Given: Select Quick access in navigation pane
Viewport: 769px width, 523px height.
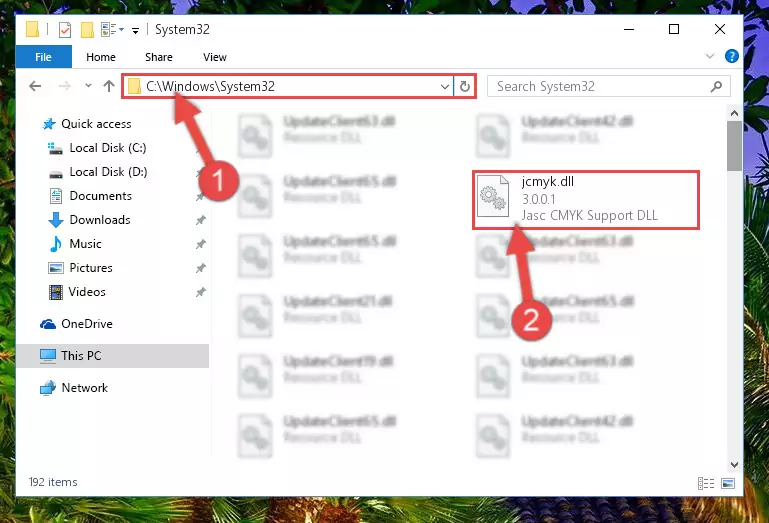Looking at the screenshot, I should [96, 124].
